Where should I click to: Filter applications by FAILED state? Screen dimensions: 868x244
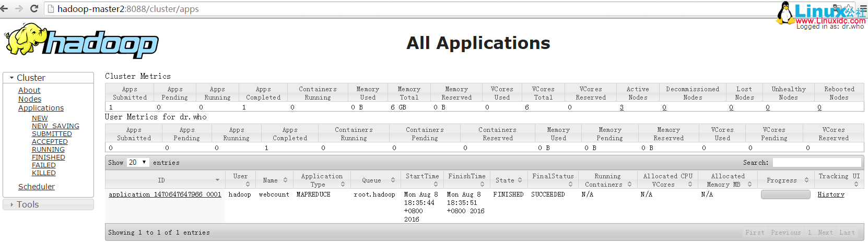pyautogui.click(x=44, y=165)
